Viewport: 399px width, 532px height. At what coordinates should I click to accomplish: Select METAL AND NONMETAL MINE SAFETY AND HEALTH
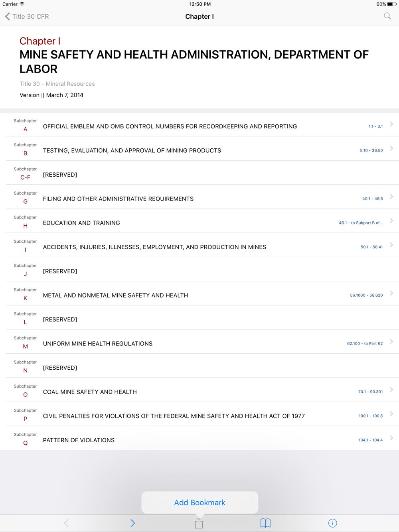(115, 295)
